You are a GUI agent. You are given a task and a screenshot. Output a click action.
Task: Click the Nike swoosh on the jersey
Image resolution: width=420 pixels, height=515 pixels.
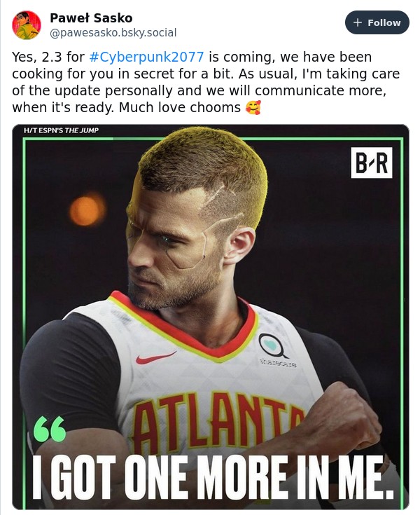(x=155, y=357)
